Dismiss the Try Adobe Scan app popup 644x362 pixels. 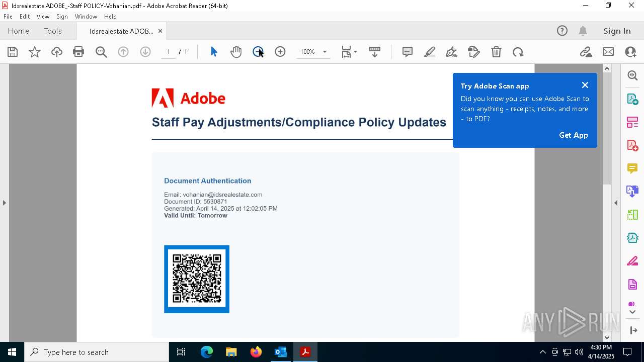coord(585,85)
